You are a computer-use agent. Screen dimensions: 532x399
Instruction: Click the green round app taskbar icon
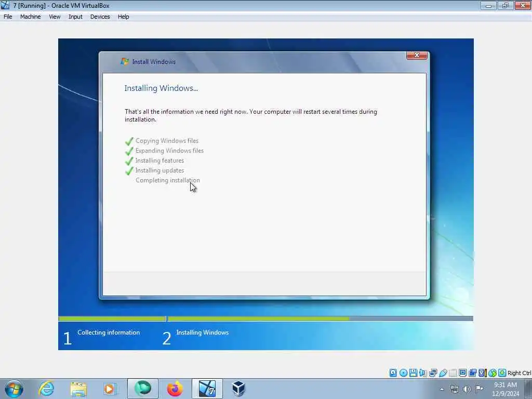coord(142,389)
